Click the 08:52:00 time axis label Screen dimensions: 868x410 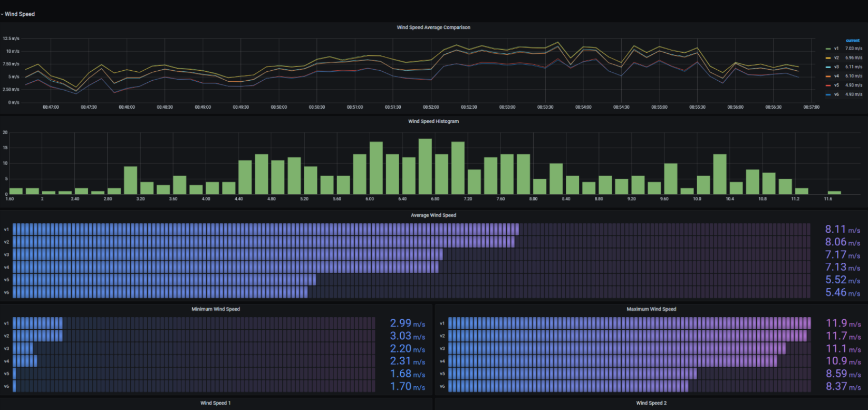[x=431, y=107]
